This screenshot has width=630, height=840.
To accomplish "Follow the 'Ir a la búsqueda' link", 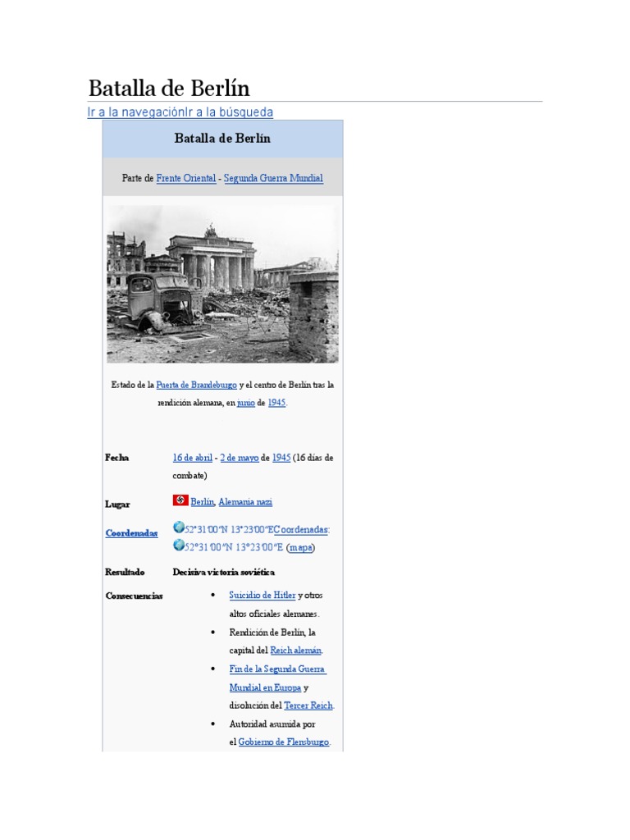I will tap(229, 112).
